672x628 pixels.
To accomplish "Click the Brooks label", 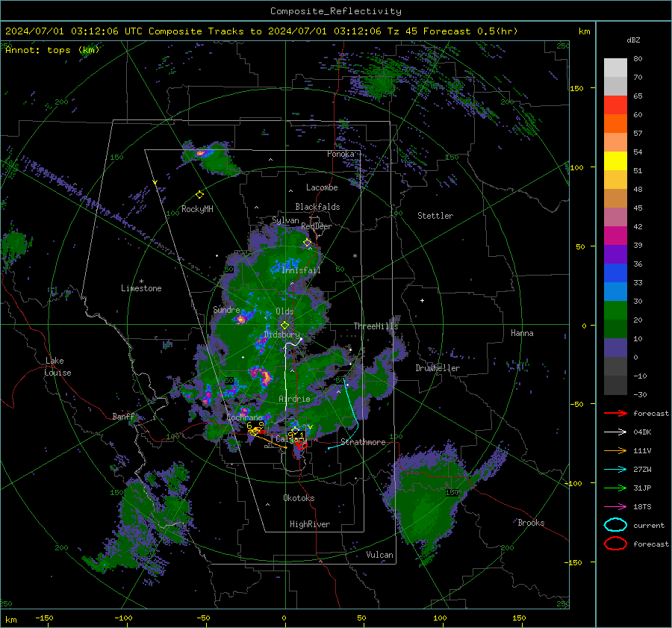I will tap(531, 523).
